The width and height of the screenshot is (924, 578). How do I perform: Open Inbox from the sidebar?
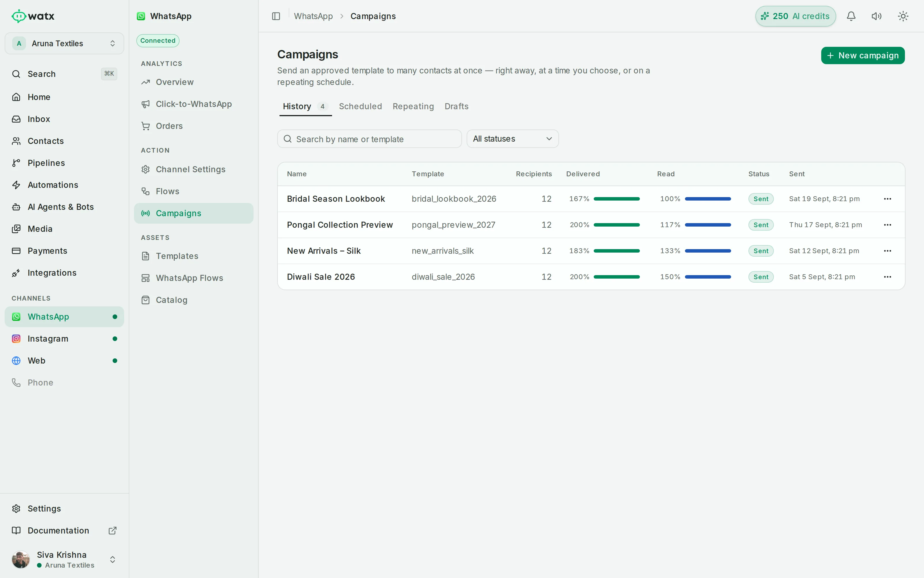point(64,119)
